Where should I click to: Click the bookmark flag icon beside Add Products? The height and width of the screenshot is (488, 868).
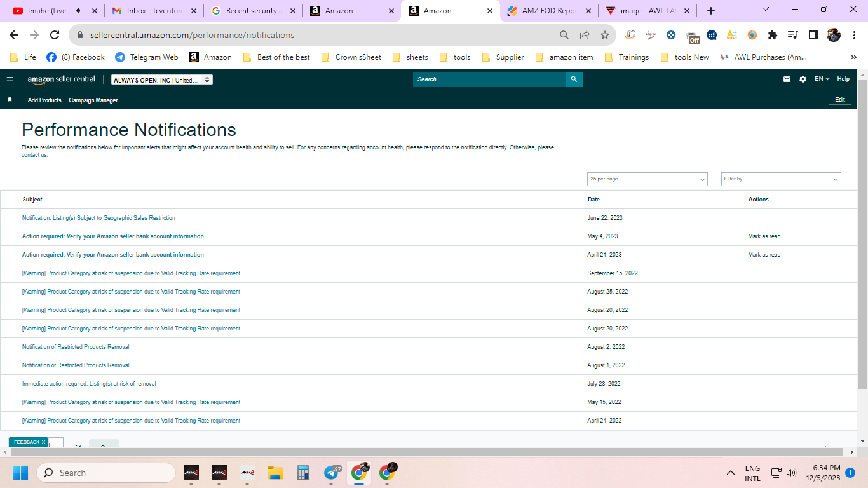10,100
